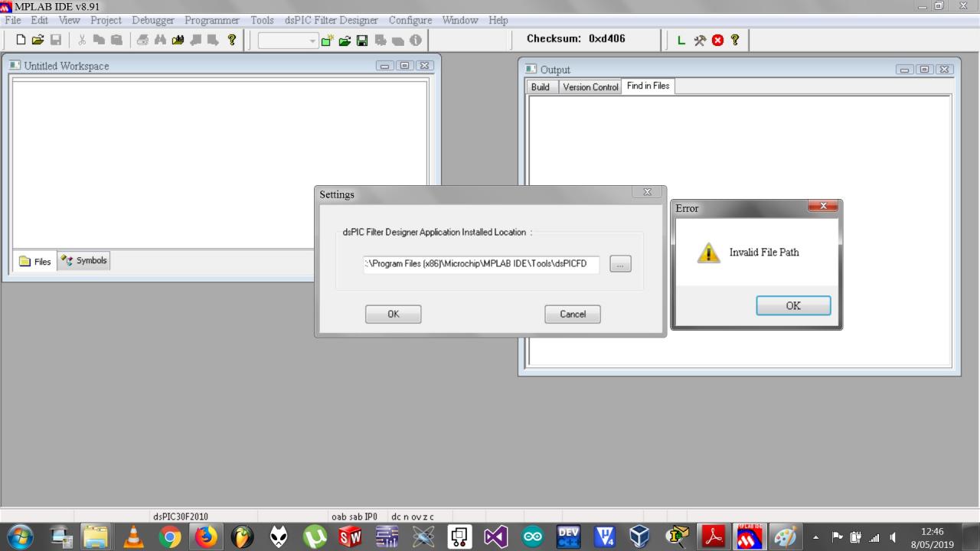The image size is (980, 551).
Task: Click the Print toolbar icon
Action: 143,40
